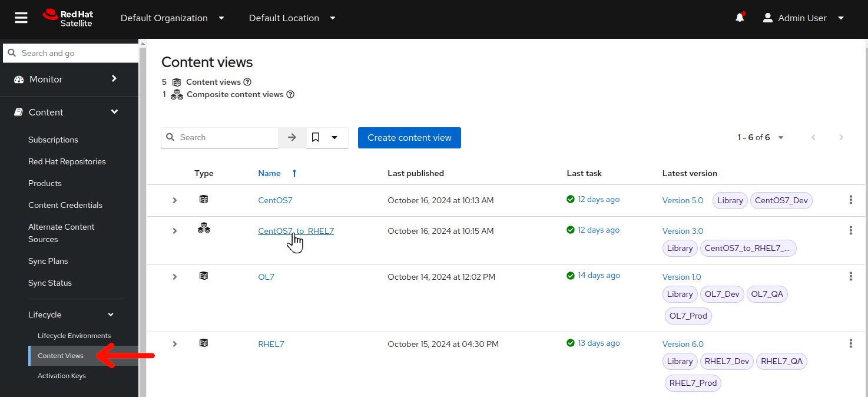Click the Red Hat Satellite logo
Screen dimensions: 868x397
click(68, 18)
